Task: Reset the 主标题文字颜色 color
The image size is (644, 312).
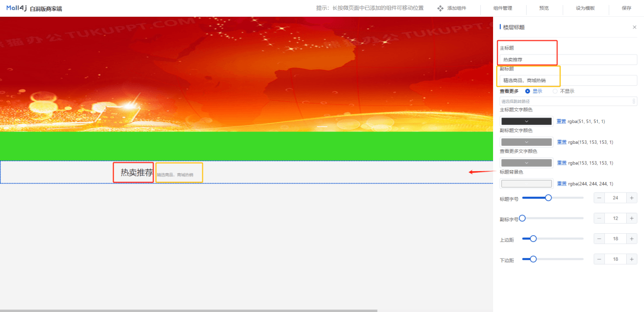Action: pyautogui.click(x=561, y=121)
